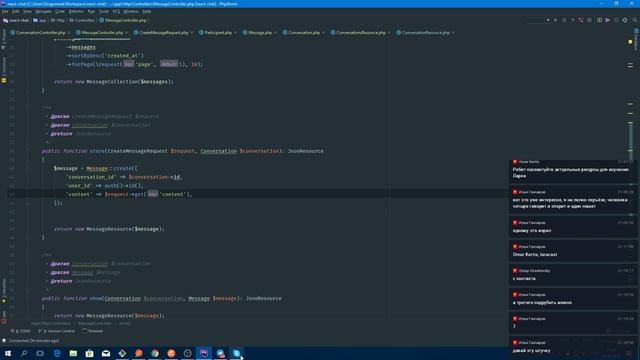Open notification saying 'с контекта'
This screenshot has width=640, height=360.
(573, 274)
